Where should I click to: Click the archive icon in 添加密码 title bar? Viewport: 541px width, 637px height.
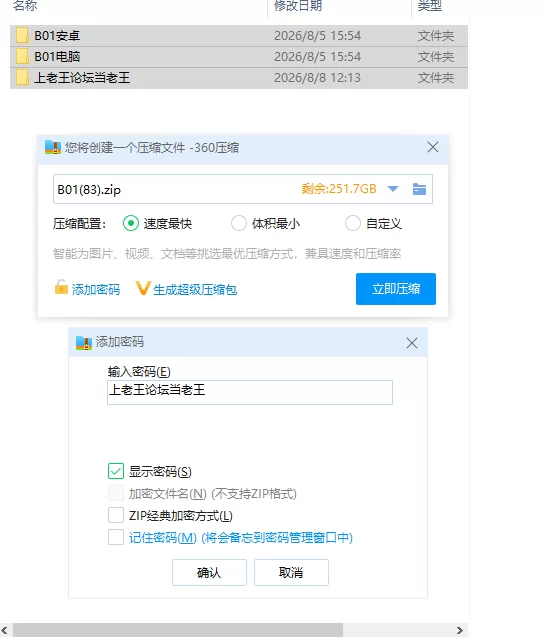point(84,343)
